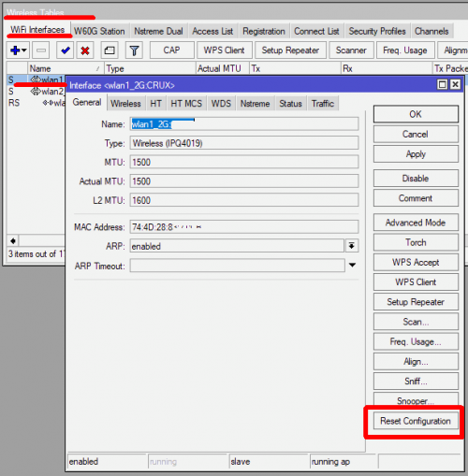Select the HT MCS tab
Screen dimensions: 468x476
coord(186,104)
